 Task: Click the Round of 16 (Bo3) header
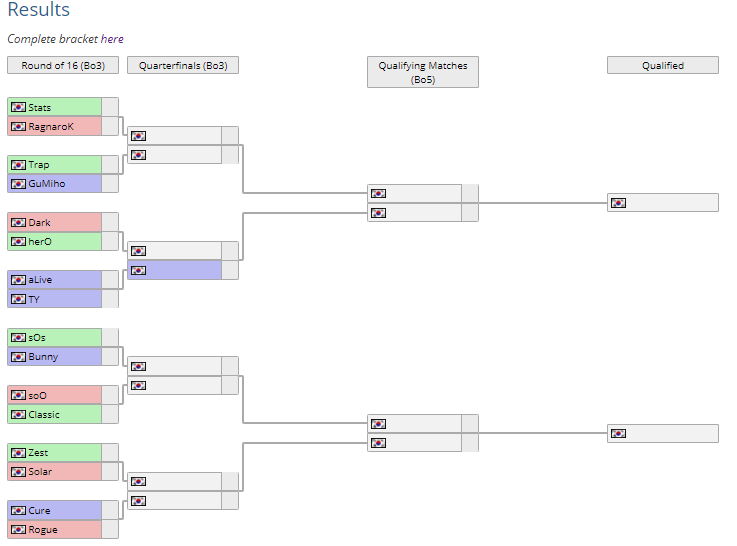click(63, 65)
